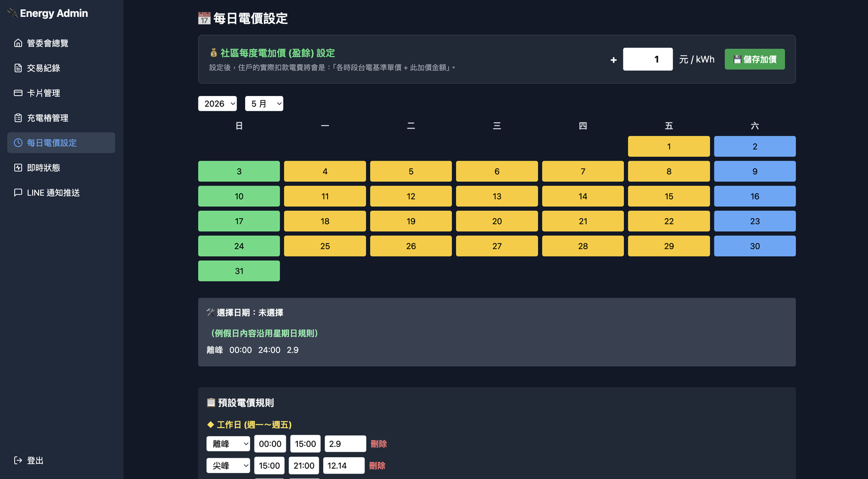Image resolution: width=868 pixels, height=479 pixels.
Task: Go to 交易紀錄 page
Action: coord(61,68)
